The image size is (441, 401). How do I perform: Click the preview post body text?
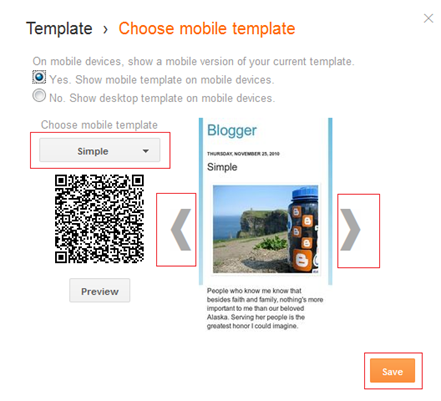[265, 308]
